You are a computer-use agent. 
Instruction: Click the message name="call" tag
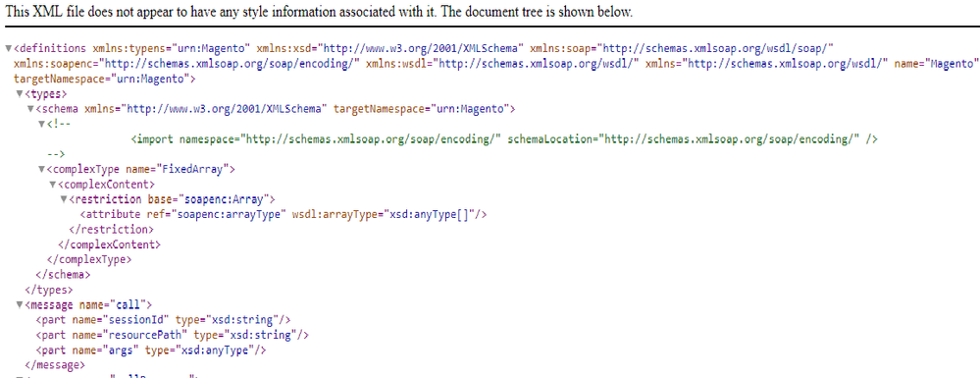coord(88,304)
